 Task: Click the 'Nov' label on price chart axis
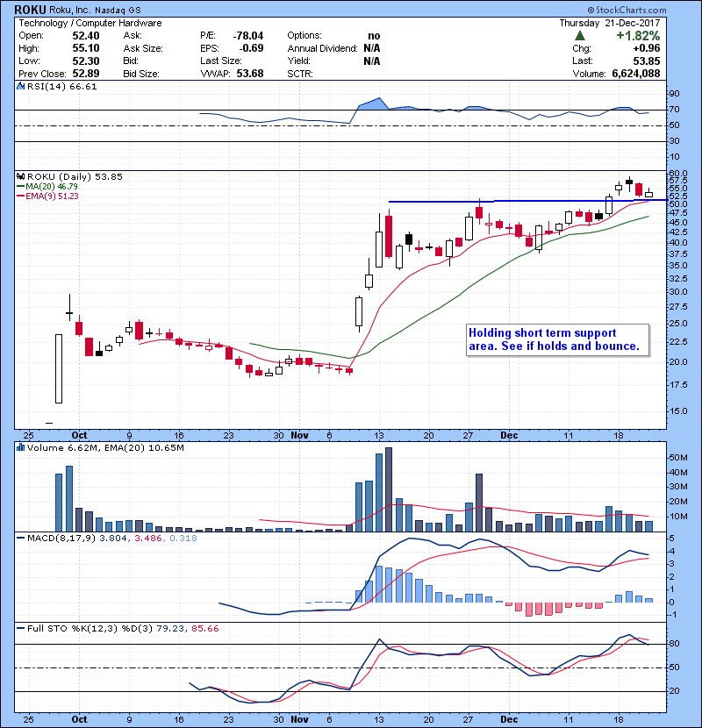pos(299,435)
